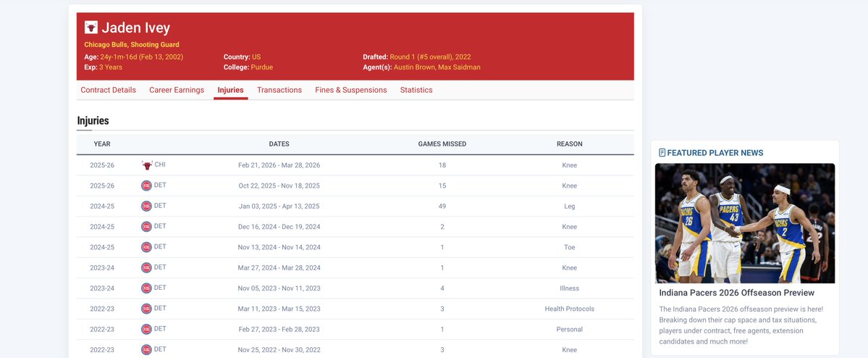868x358 pixels.
Task: Click dates Feb 21, 2026 - Mar 28, 2026
Action: tap(279, 165)
